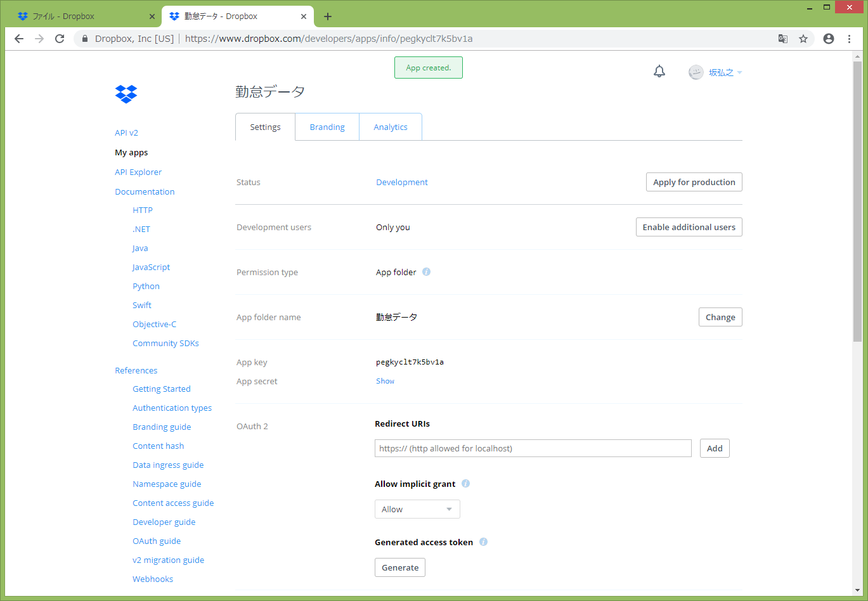Viewport: 868px width, 601px height.
Task: Close the ファイル - Dropbox tab
Action: [x=152, y=16]
